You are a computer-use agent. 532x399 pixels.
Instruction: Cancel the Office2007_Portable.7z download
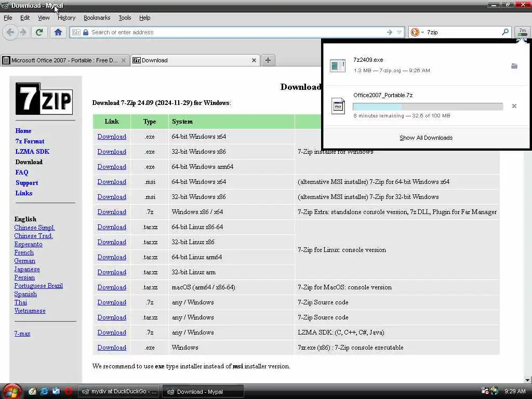point(514,106)
